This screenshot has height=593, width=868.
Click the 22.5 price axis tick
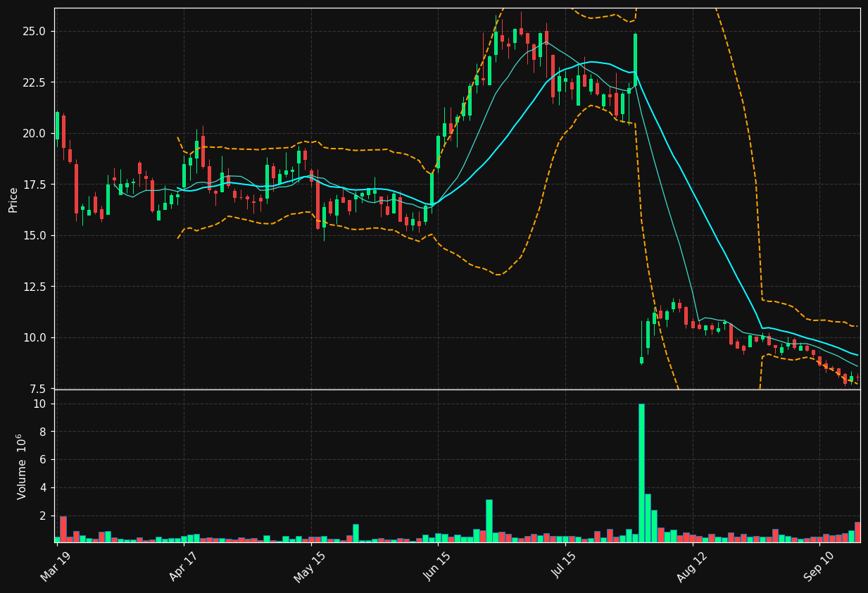pos(34,82)
